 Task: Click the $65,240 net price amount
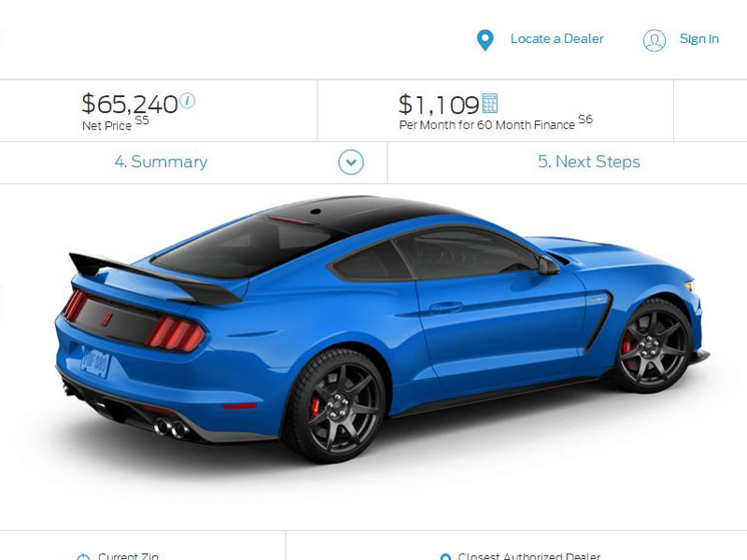click(130, 104)
